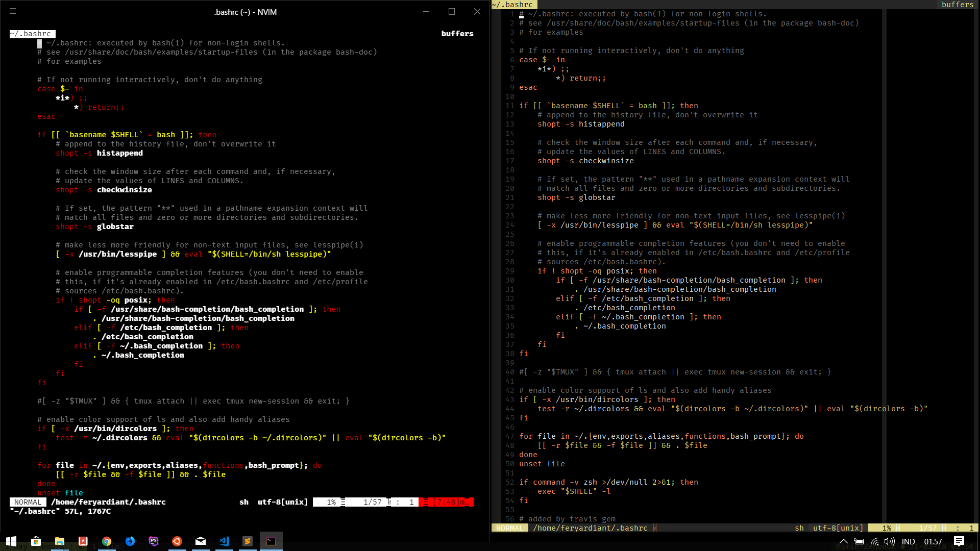This screenshot has height=551, width=980.
Task: Open the Action Center notifications
Action: click(x=959, y=542)
